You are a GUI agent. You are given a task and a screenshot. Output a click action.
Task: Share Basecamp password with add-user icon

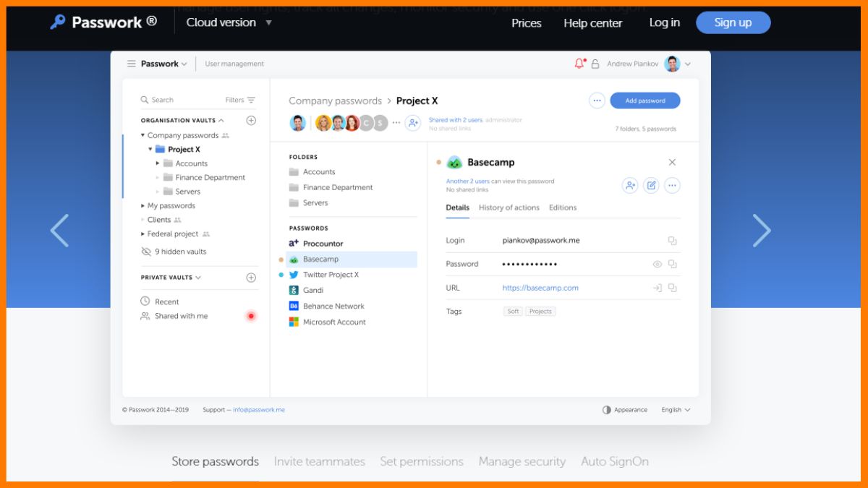[630, 186]
